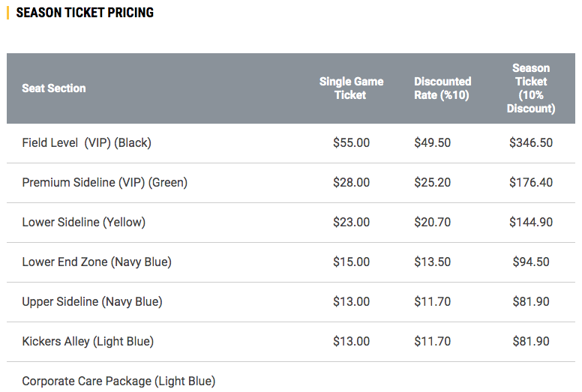Click the $94.50 season ticket price

pos(531,262)
